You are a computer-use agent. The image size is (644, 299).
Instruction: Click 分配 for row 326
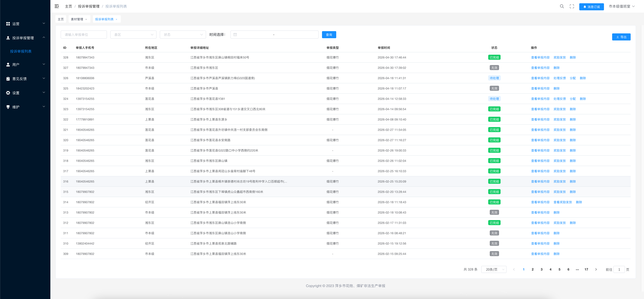573,78
